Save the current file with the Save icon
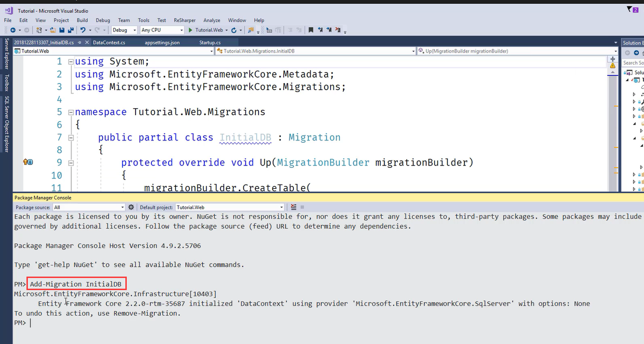This screenshot has width=644, height=344. pos(62,30)
